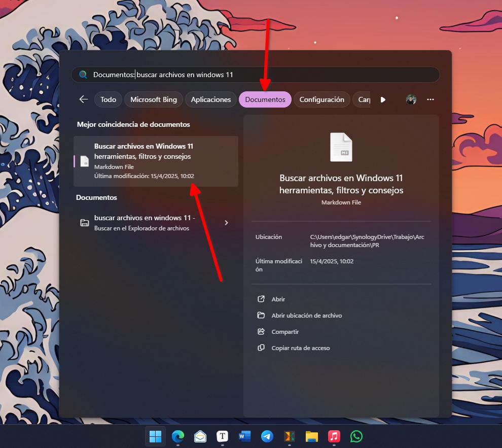Click the Abrir open icon

261,299
